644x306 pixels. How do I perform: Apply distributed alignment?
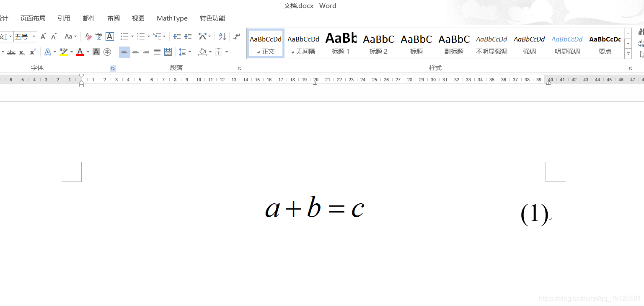(168, 52)
